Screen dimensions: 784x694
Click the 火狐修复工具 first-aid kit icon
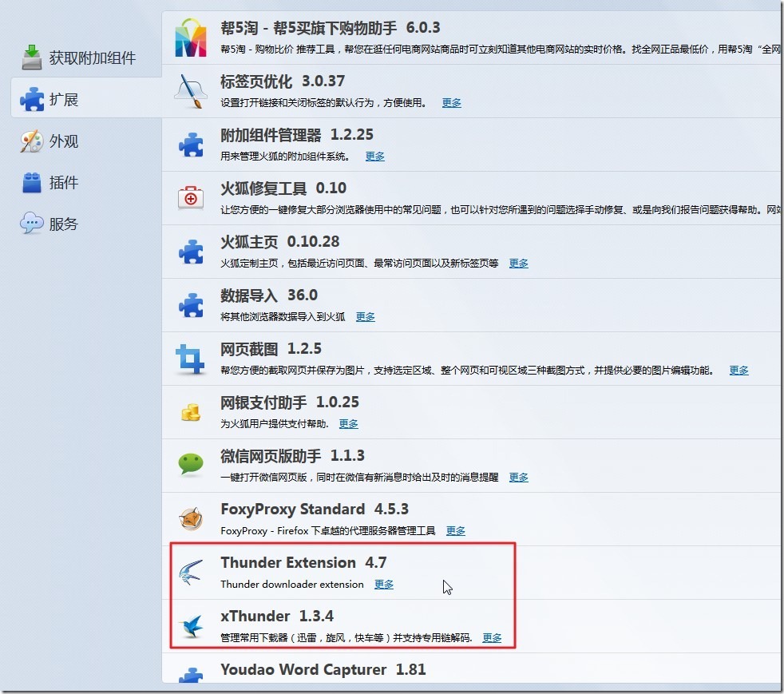tap(191, 198)
